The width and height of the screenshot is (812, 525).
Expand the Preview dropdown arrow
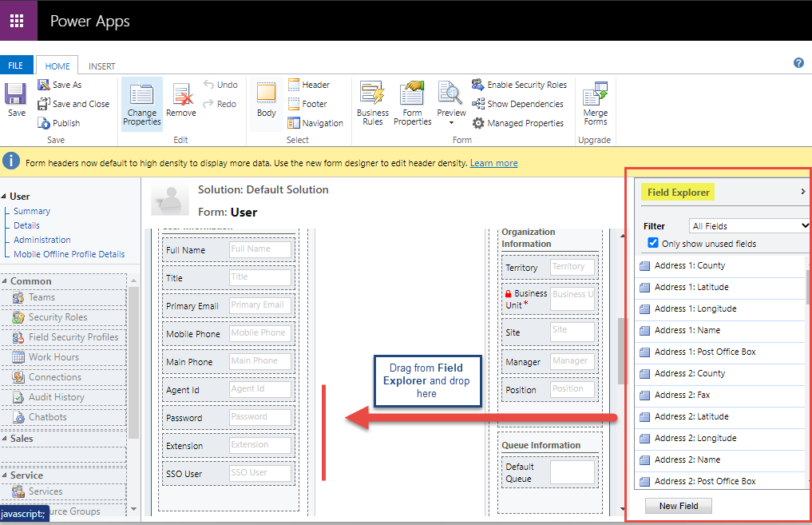point(451,123)
